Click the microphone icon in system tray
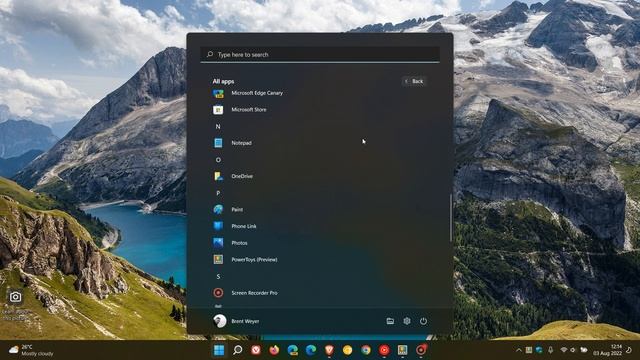 click(x=550, y=350)
